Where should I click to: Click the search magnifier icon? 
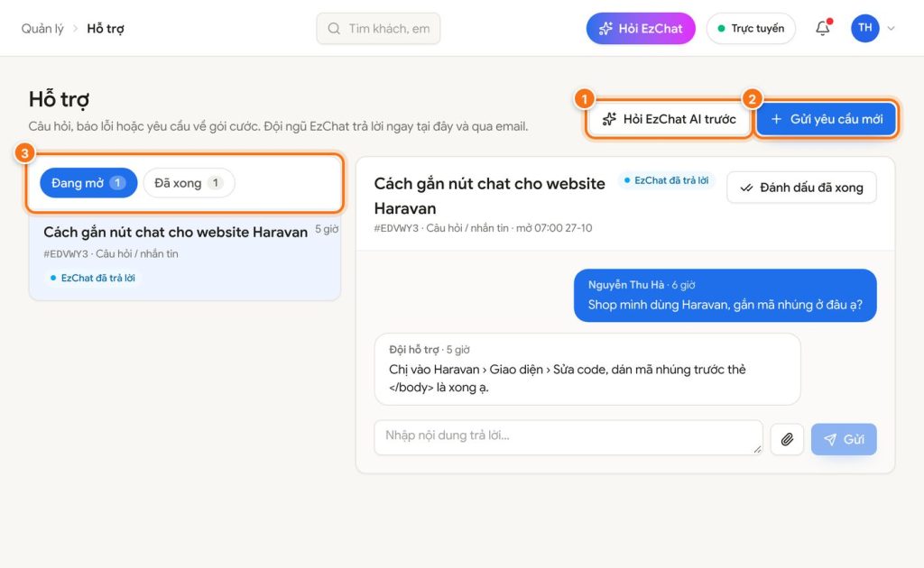pyautogui.click(x=334, y=28)
